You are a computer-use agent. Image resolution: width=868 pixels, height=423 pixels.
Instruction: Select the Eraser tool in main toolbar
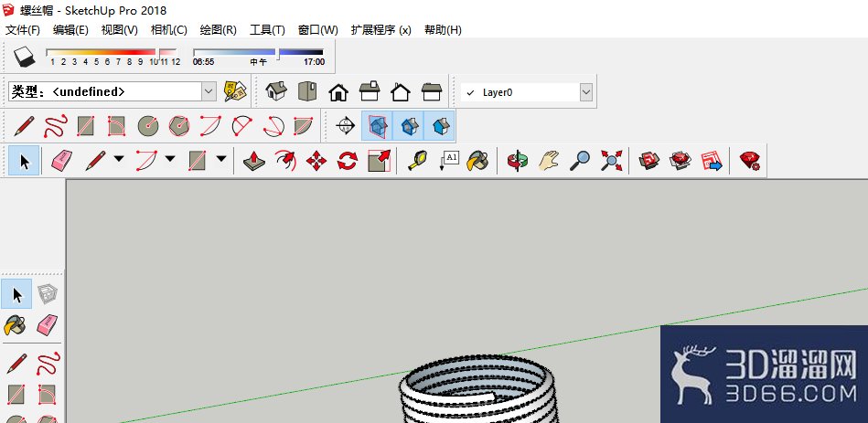pyautogui.click(x=61, y=161)
